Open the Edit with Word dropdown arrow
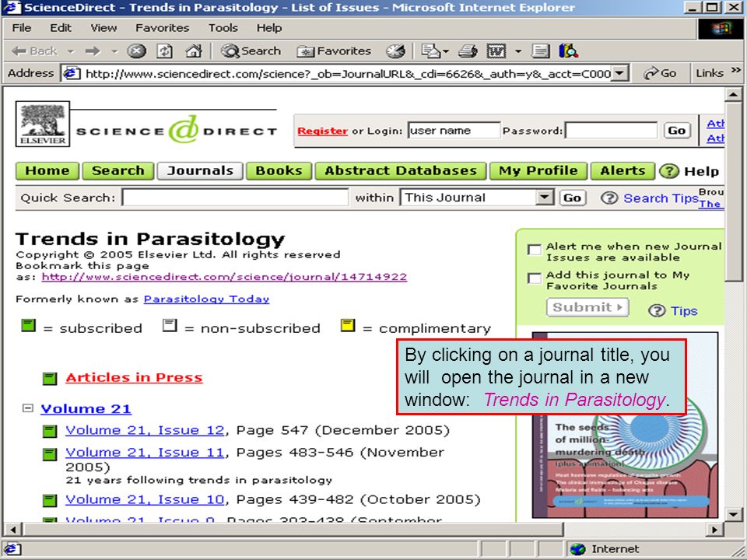 (x=518, y=51)
